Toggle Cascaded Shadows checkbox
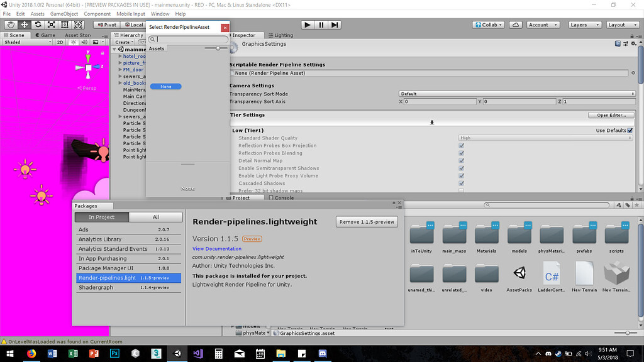644x362 pixels. pyautogui.click(x=461, y=184)
